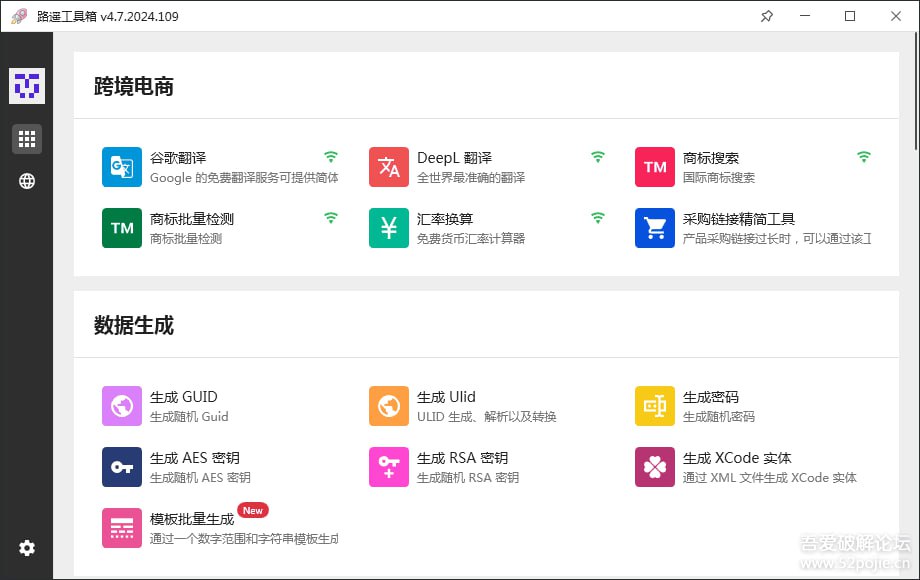The width and height of the screenshot is (920, 580).
Task: Select the 采购链接精简工具 shopping cart icon
Action: point(654,228)
